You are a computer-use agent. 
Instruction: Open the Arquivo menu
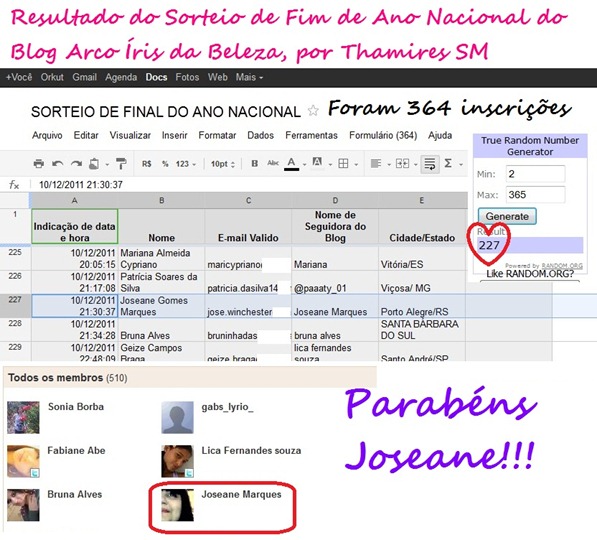point(47,135)
